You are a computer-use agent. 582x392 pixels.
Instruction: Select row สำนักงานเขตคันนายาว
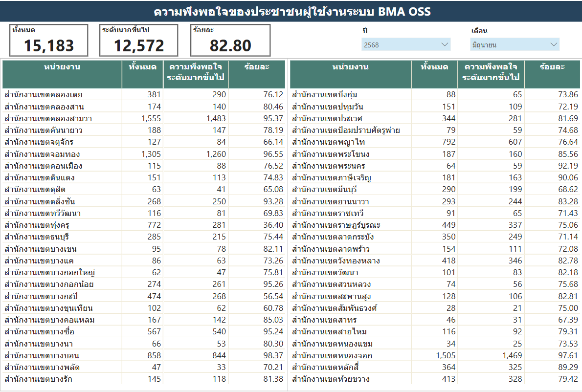pos(144,130)
